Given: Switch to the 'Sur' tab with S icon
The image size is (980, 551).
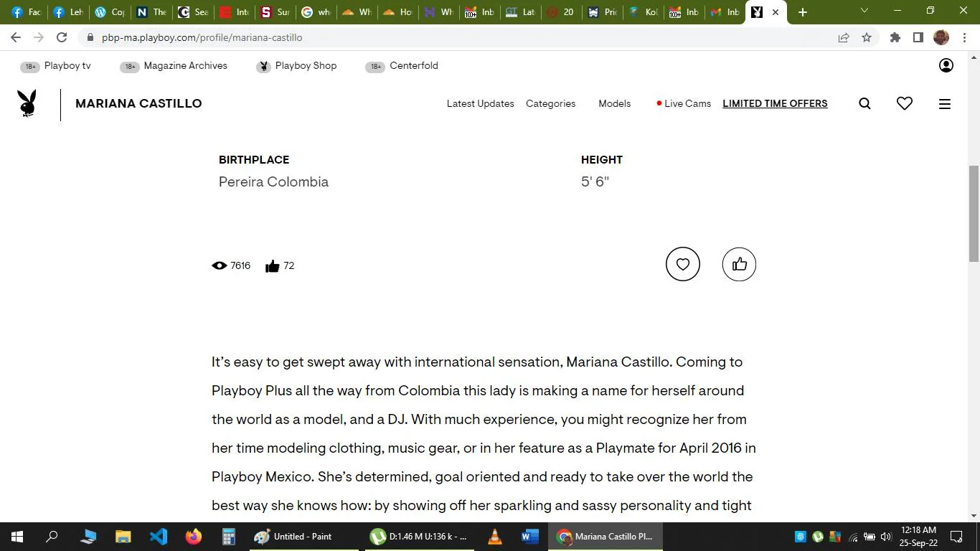Looking at the screenshot, I should pos(276,12).
